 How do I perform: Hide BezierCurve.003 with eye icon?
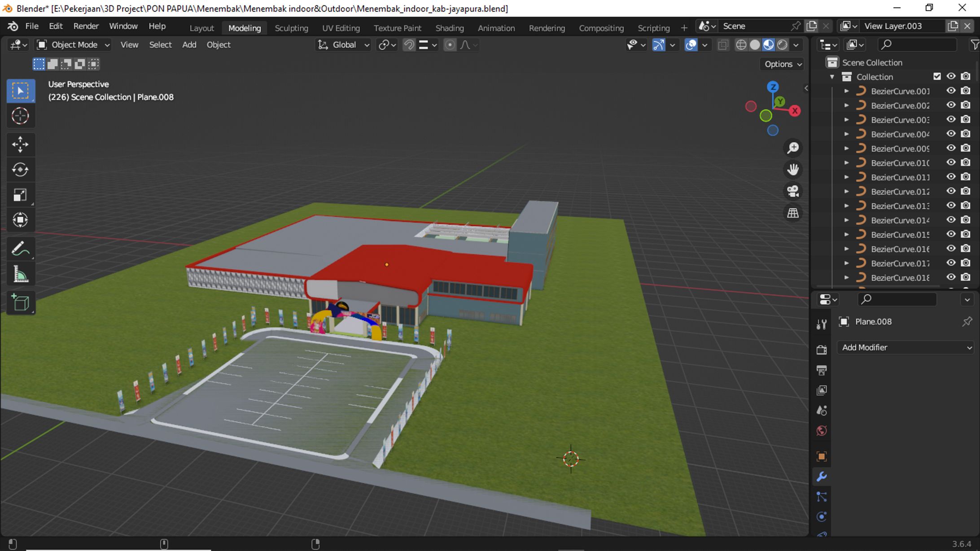pos(951,120)
